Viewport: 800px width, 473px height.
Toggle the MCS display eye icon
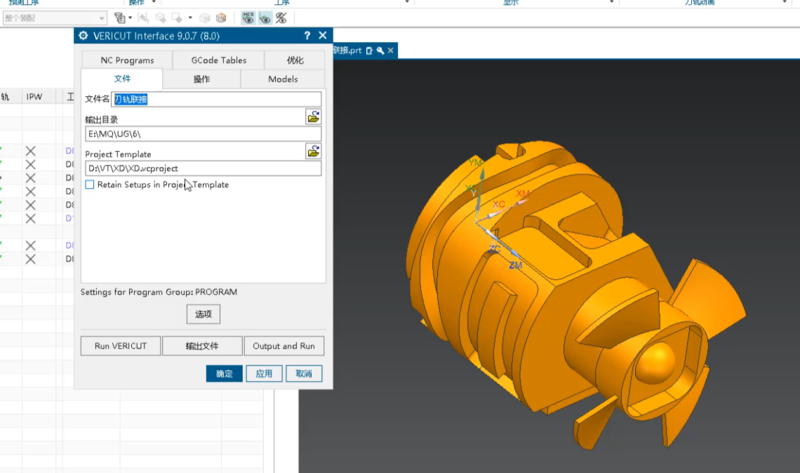click(x=248, y=18)
